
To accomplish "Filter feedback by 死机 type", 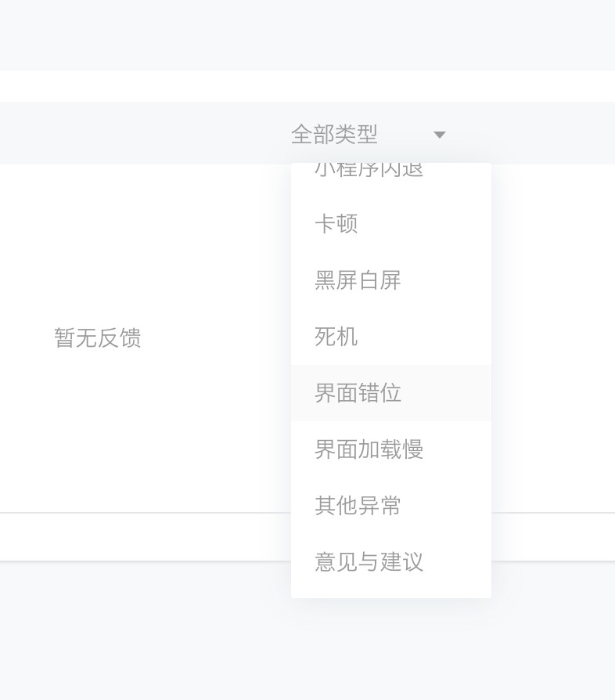I will (x=336, y=337).
